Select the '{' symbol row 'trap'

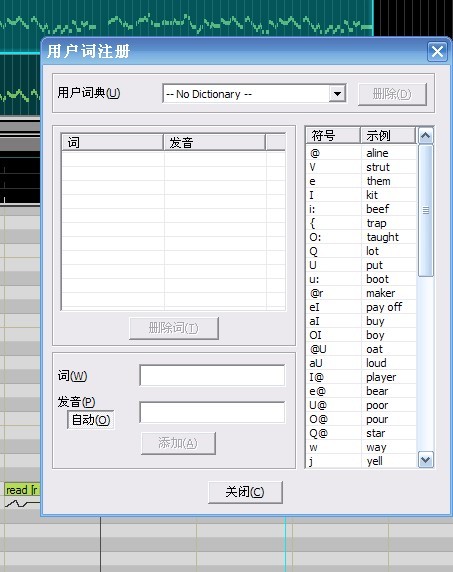pyautogui.click(x=361, y=223)
